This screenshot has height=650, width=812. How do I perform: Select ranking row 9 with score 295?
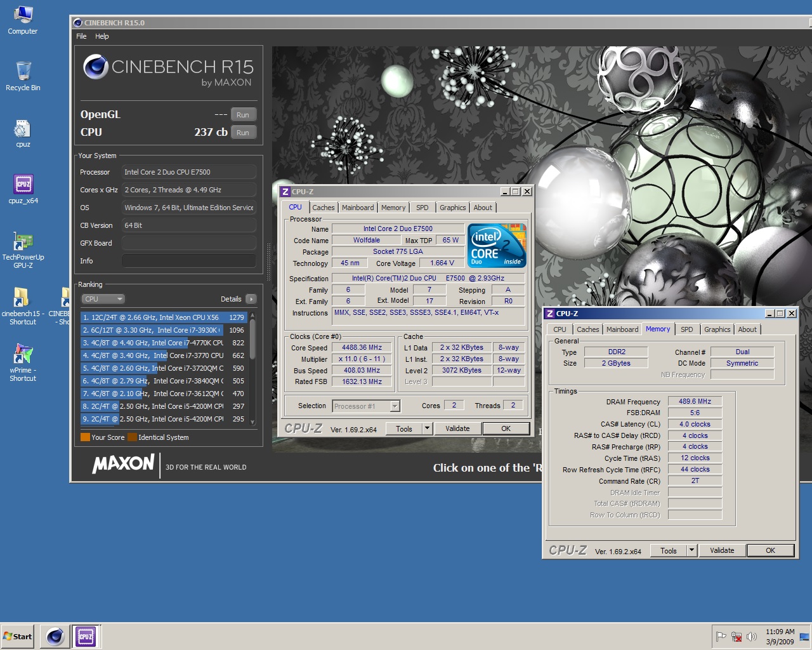pyautogui.click(x=164, y=419)
